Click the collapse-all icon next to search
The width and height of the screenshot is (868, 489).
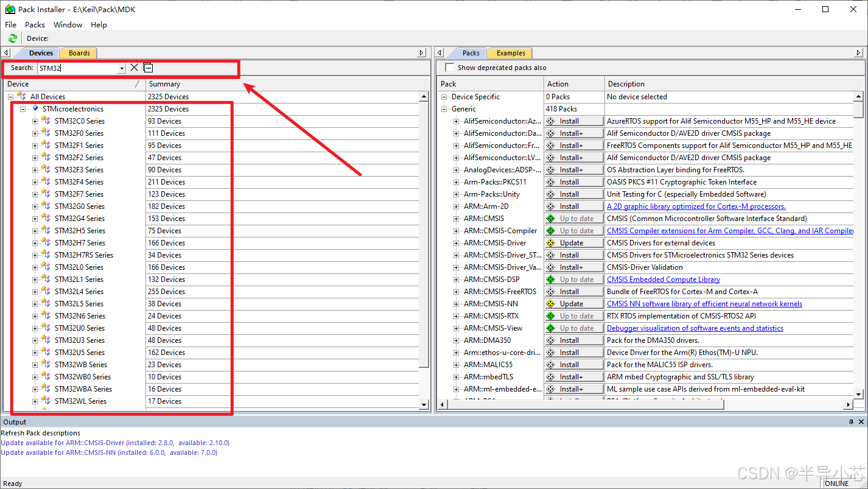(x=148, y=68)
